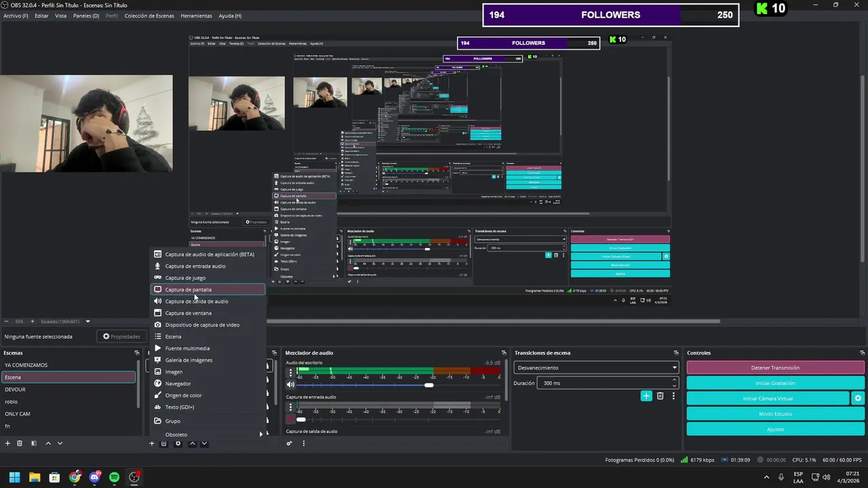Open the Desvanecimiento transition dropdown

tap(597, 368)
